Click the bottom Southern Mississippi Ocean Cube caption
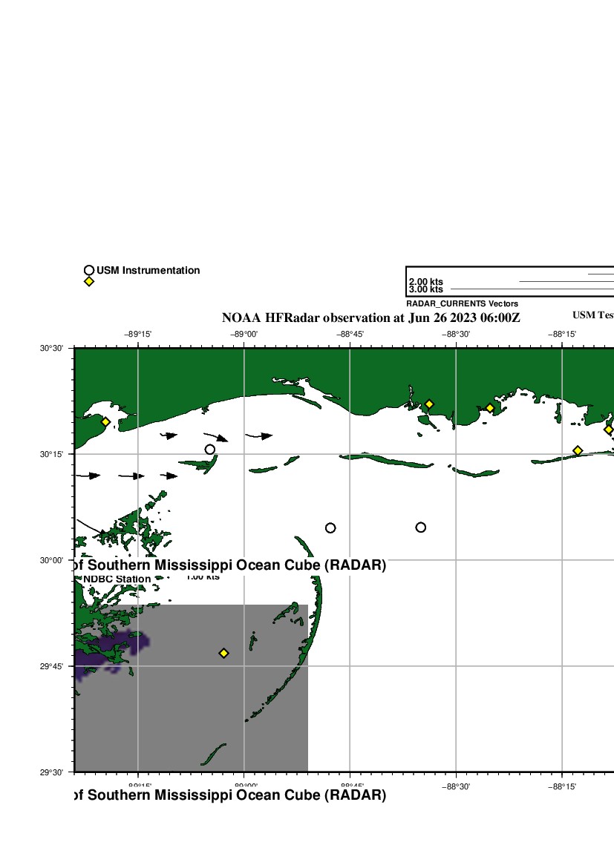Viewport: 614px width, 868px height. click(230, 795)
